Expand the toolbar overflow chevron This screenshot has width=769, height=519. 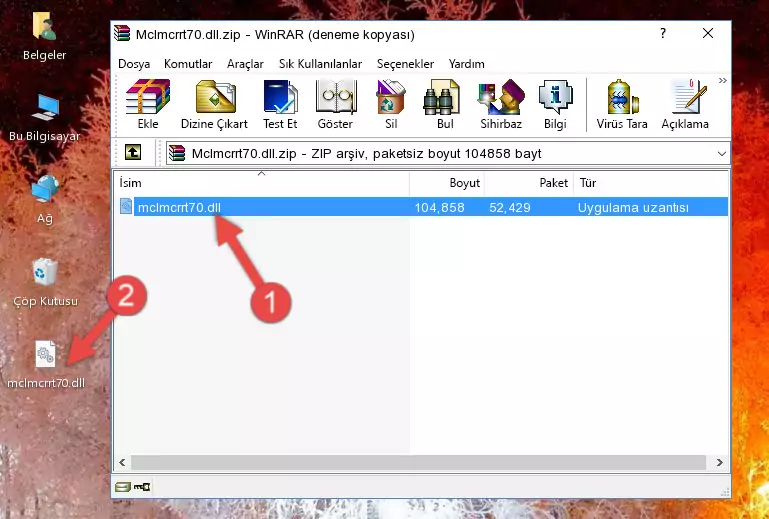(x=723, y=81)
